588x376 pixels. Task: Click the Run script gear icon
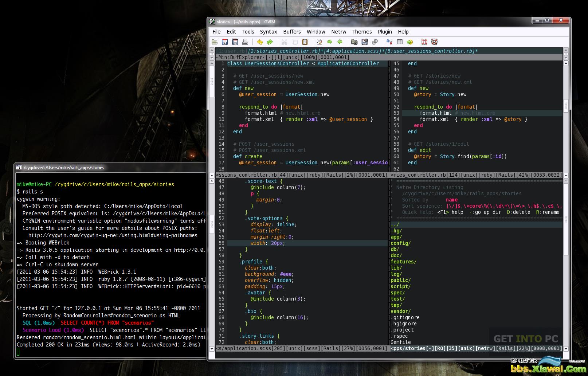point(375,42)
